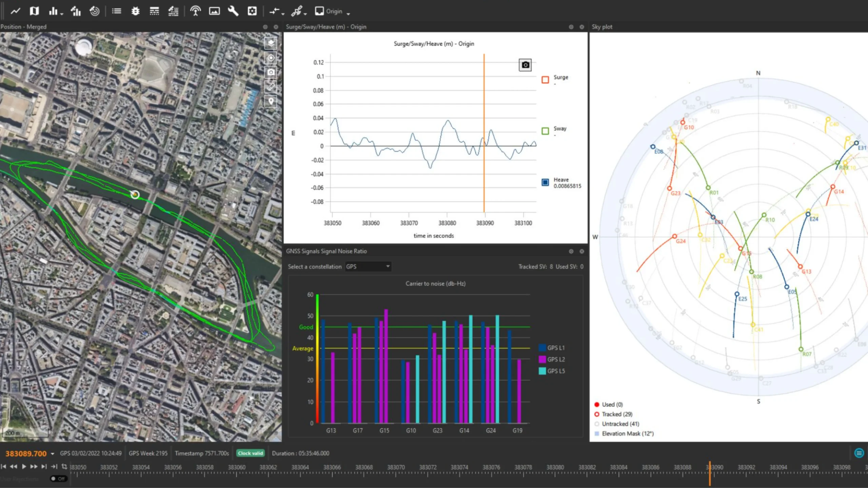Viewport: 868px width, 488px height.
Task: Click the satellite sky plot radar icon
Action: pos(94,11)
